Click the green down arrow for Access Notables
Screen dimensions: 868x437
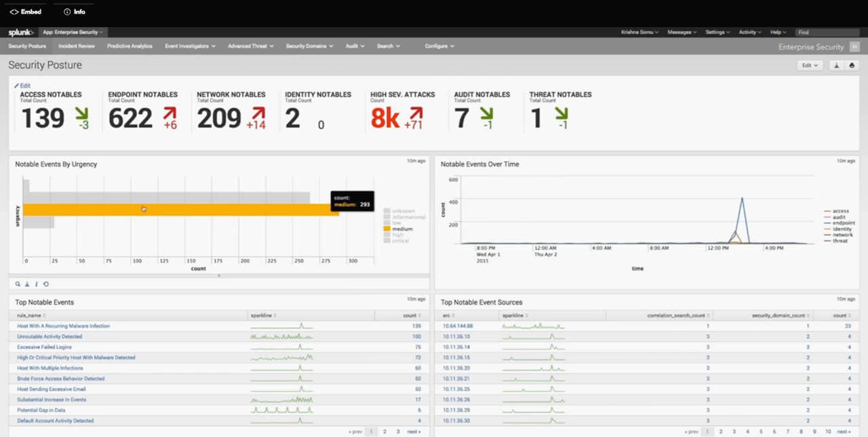(x=81, y=113)
